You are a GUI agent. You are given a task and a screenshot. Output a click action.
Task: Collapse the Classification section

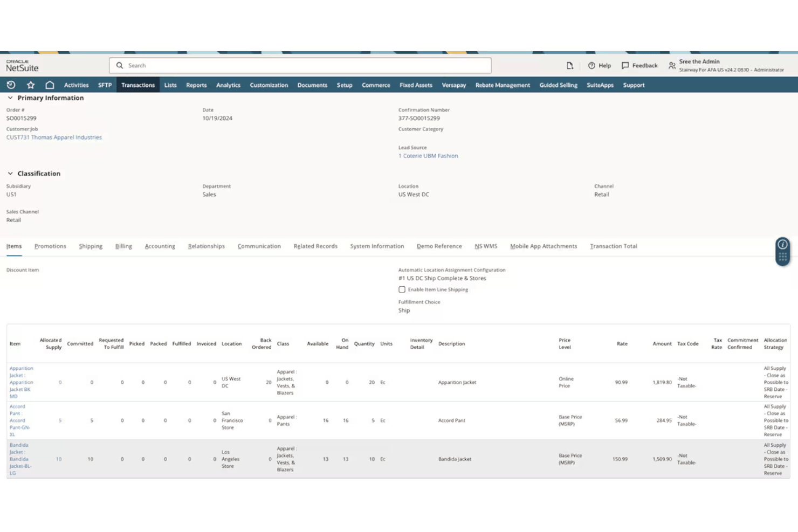(10, 174)
